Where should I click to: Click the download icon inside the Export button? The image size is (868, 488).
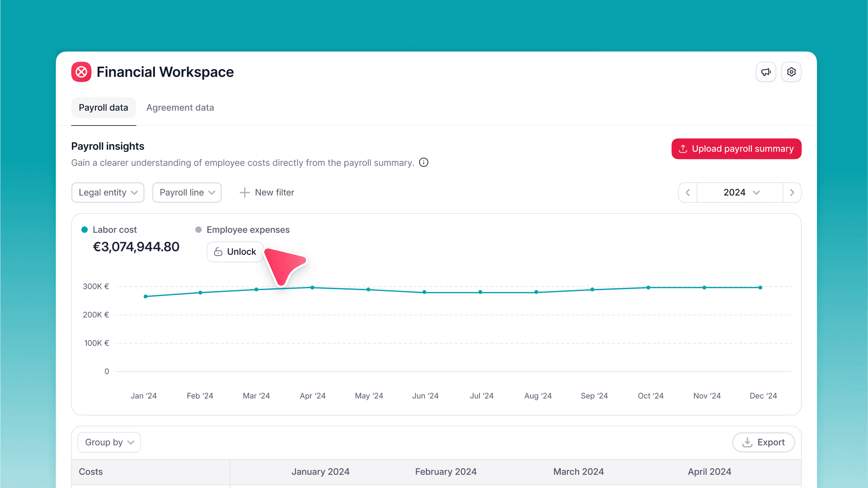746,442
